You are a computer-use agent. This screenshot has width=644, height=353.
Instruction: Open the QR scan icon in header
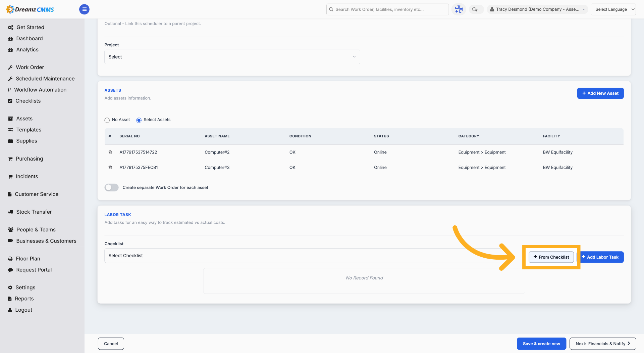point(459,9)
